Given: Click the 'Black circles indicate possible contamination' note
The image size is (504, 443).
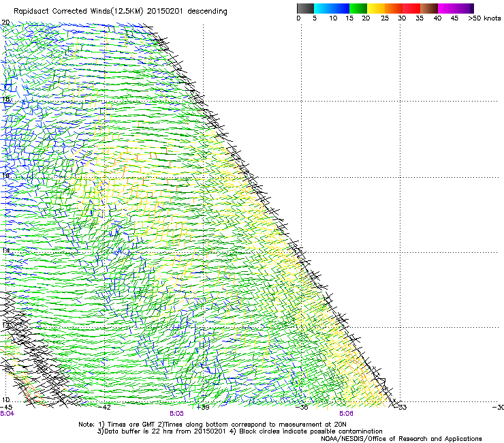Looking at the screenshot, I should coord(311,431).
